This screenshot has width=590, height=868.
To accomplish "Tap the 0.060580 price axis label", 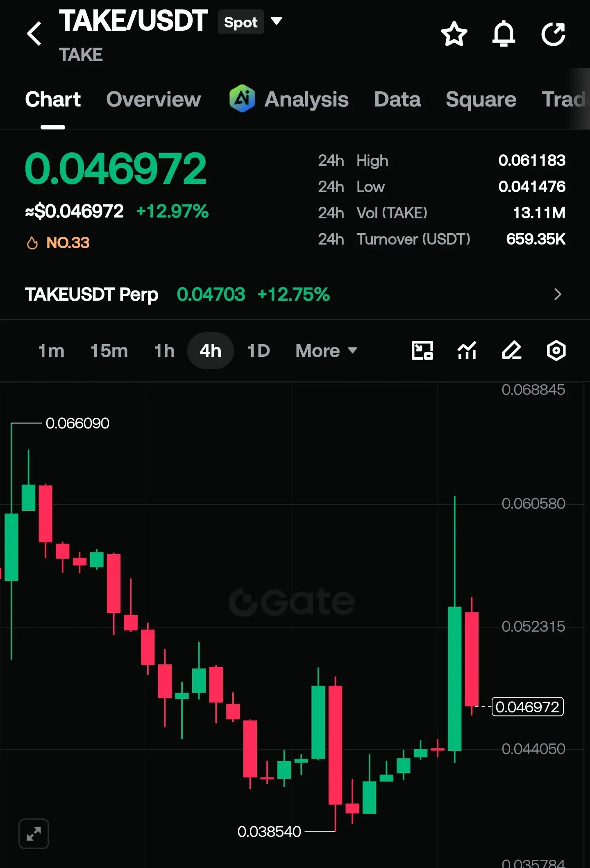I will (x=533, y=503).
